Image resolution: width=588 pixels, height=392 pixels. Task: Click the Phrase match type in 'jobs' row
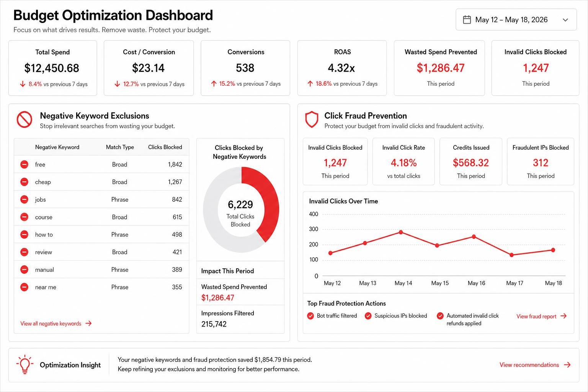120,199
